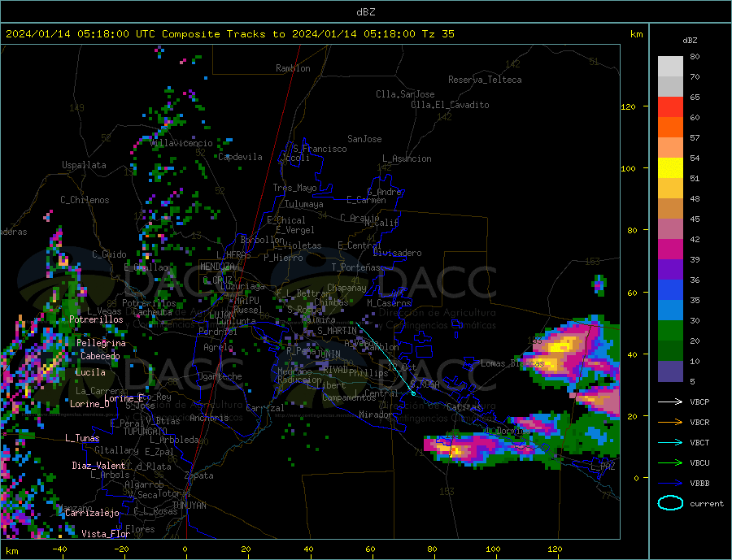Viewport: 732px width, 560px height.
Task: Click the 'VBCP' legend label
Action: [x=699, y=402]
